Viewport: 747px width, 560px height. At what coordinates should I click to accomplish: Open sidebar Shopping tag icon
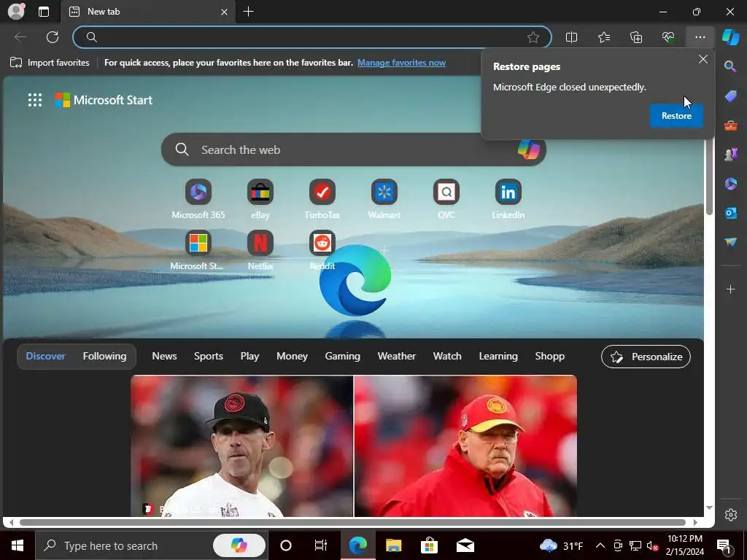point(730,96)
